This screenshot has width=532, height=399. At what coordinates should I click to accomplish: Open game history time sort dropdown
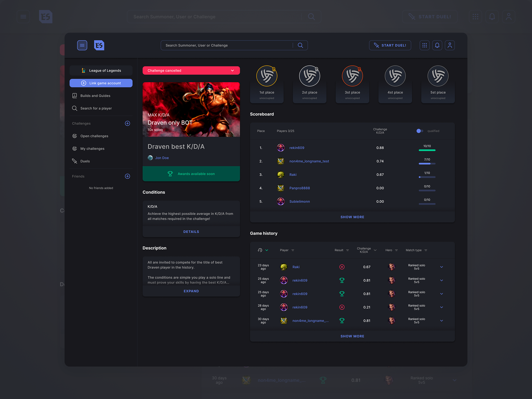coord(267,250)
